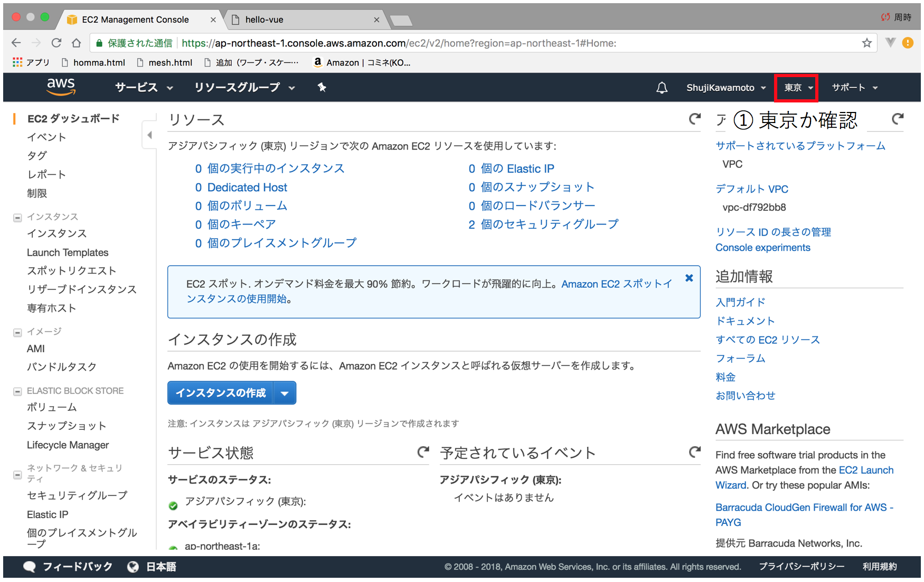Click the Console experiments link
The image size is (924, 582).
(x=762, y=247)
